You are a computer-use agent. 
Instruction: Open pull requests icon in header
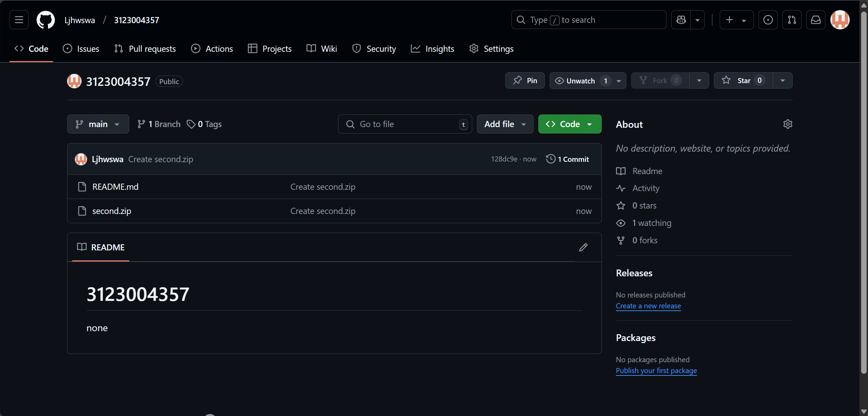pyautogui.click(x=792, y=20)
